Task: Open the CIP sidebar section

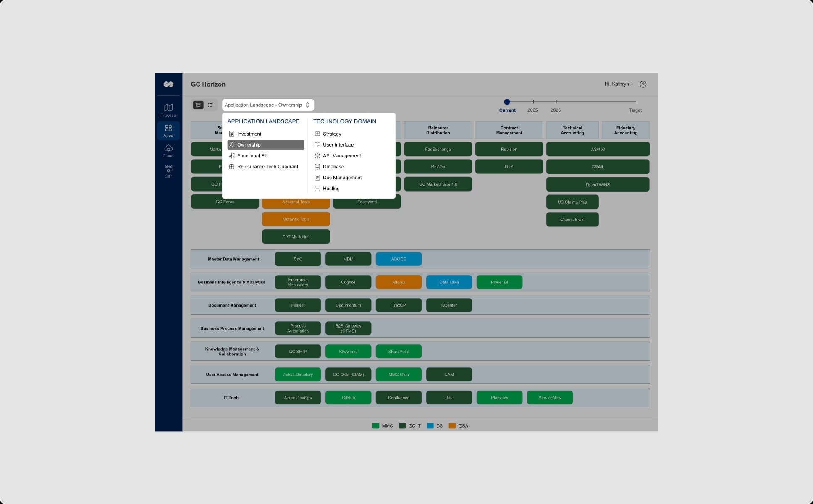Action: coord(168,171)
